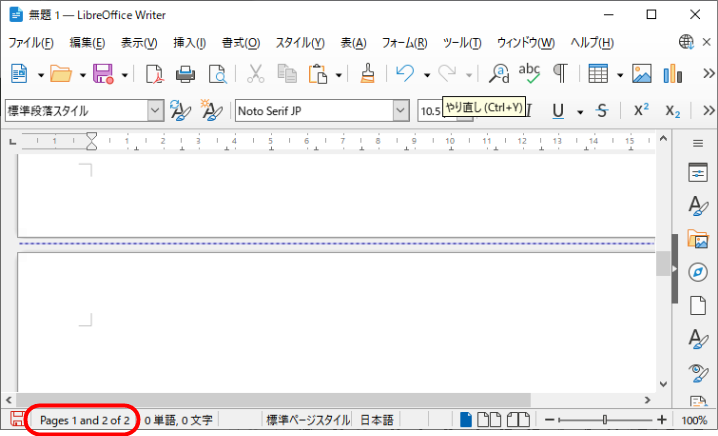The height and width of the screenshot is (436, 718).
Task: Open sidebar Gallery deck
Action: tap(698, 239)
